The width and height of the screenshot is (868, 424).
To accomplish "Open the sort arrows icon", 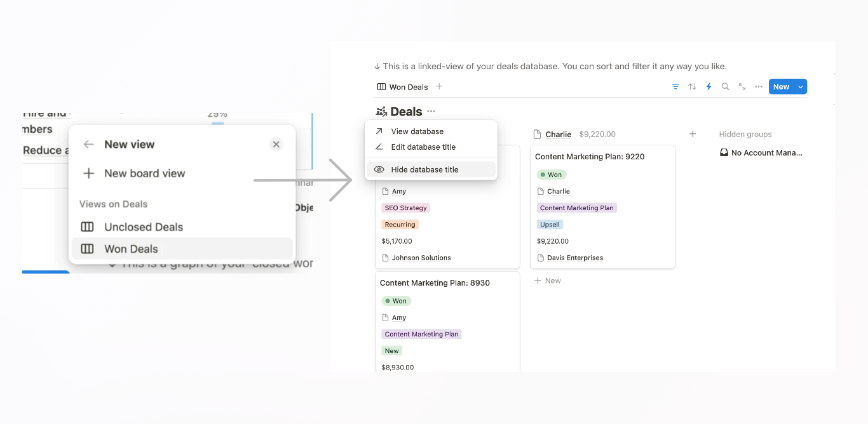I will pyautogui.click(x=692, y=87).
